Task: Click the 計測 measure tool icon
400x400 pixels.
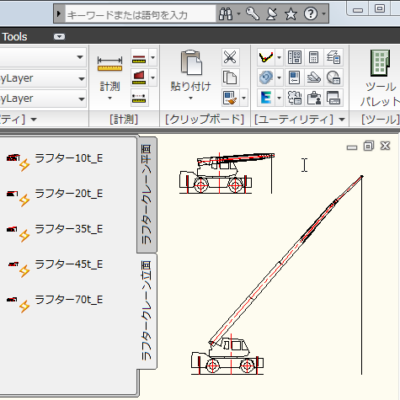Action: 110,64
